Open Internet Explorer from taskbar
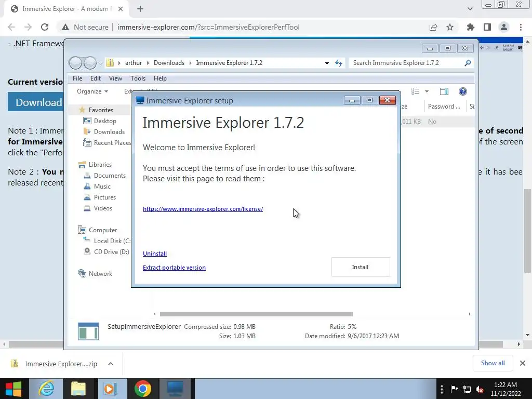 coord(46,389)
